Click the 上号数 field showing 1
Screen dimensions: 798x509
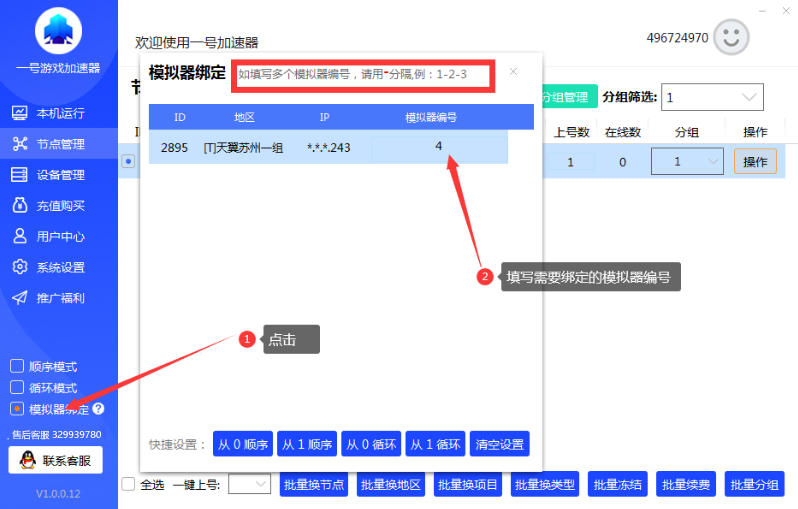tap(571, 162)
